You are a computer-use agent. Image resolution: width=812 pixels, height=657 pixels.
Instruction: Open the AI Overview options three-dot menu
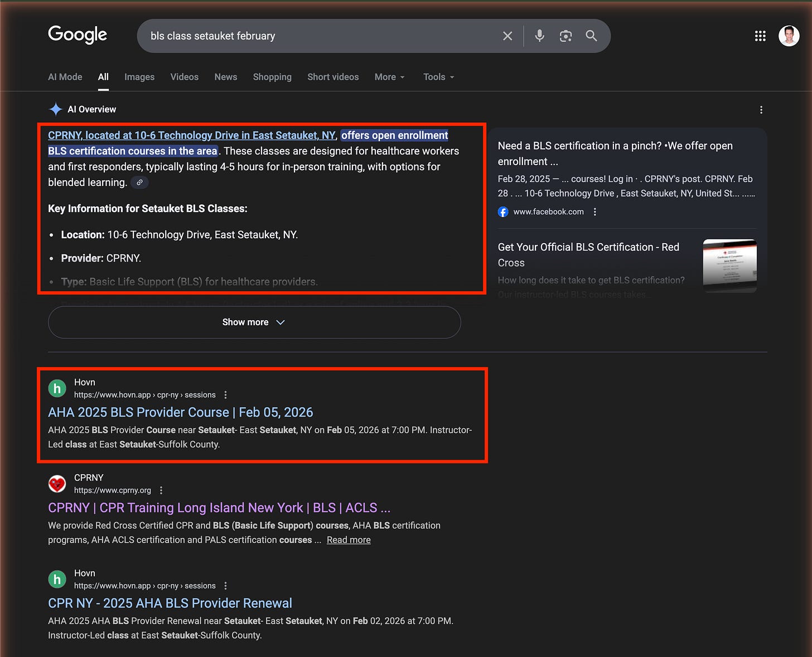pyautogui.click(x=761, y=110)
